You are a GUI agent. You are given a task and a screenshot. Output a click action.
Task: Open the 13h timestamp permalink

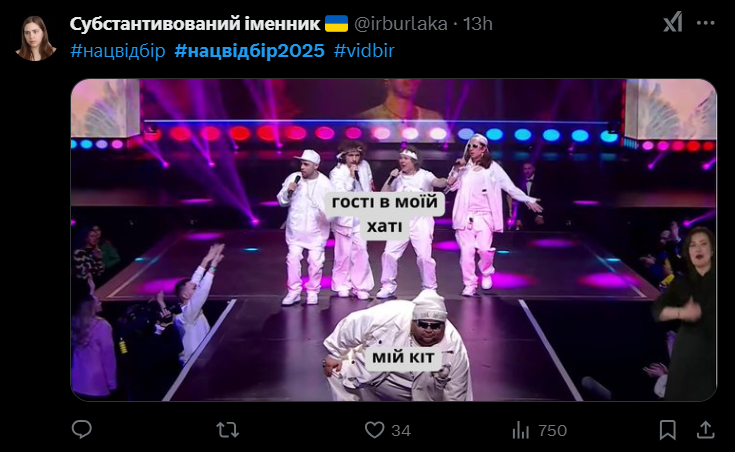[x=478, y=23]
